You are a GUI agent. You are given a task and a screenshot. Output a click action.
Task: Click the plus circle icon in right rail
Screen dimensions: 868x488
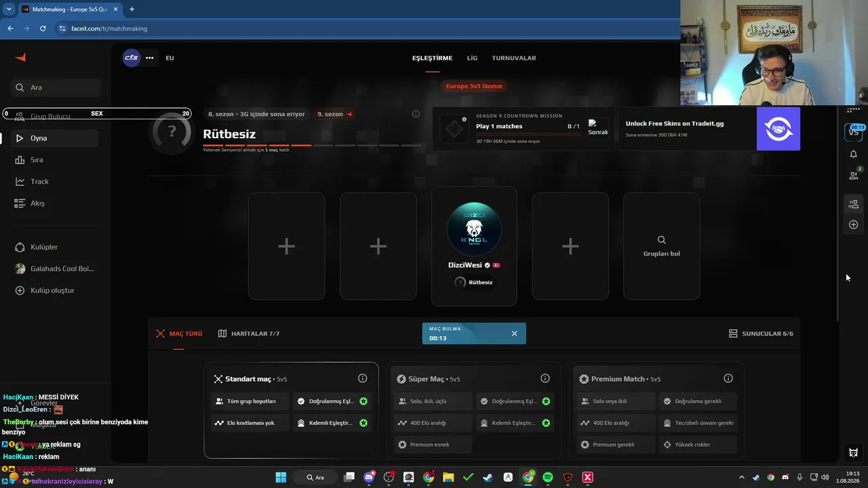coord(853,224)
